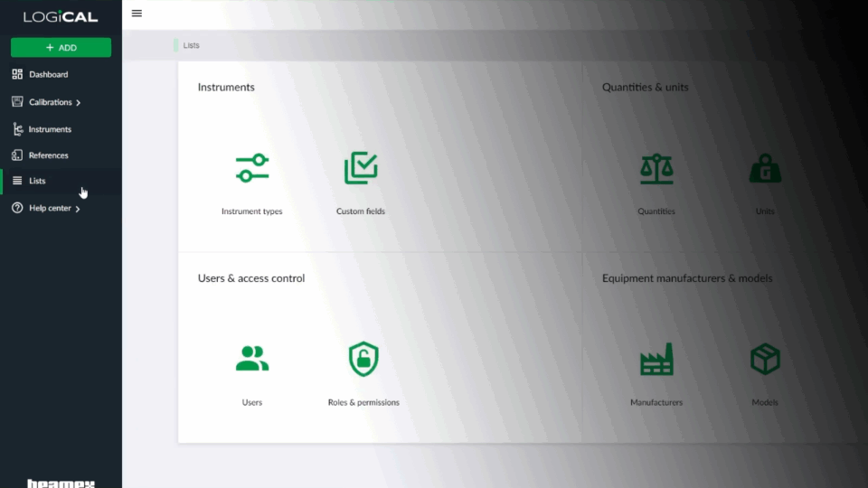
Task: Click the Models label
Action: 765,402
